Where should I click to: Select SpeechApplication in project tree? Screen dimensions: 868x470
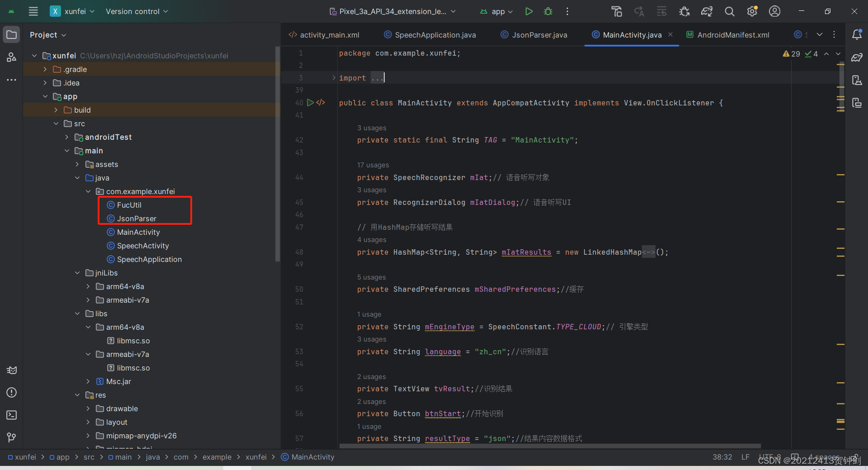144,259
